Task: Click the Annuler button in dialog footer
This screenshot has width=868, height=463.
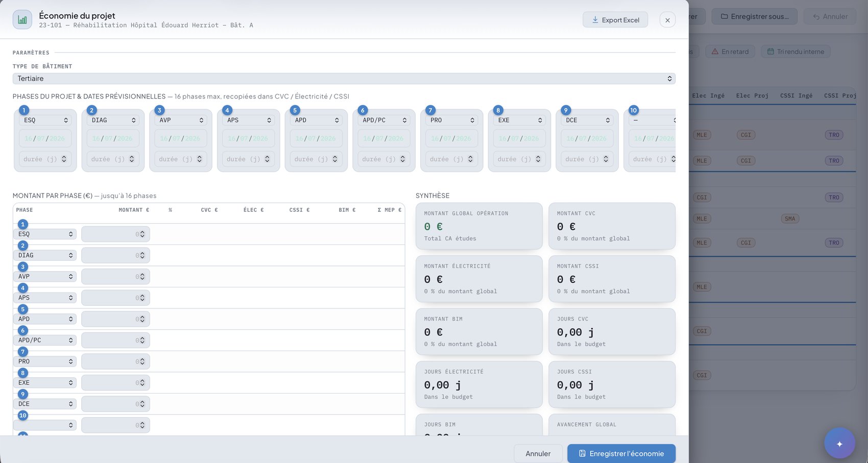Action: 538,453
